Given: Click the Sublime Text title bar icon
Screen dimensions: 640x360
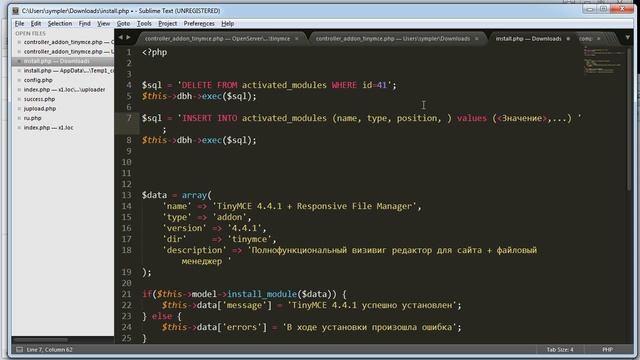Looking at the screenshot, I should (16, 11).
